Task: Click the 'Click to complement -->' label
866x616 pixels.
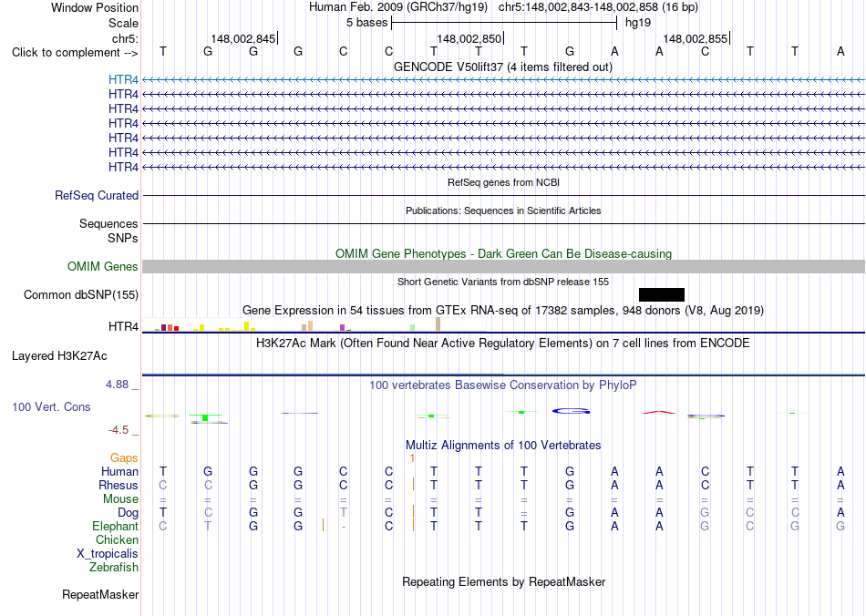Action: click(x=75, y=53)
